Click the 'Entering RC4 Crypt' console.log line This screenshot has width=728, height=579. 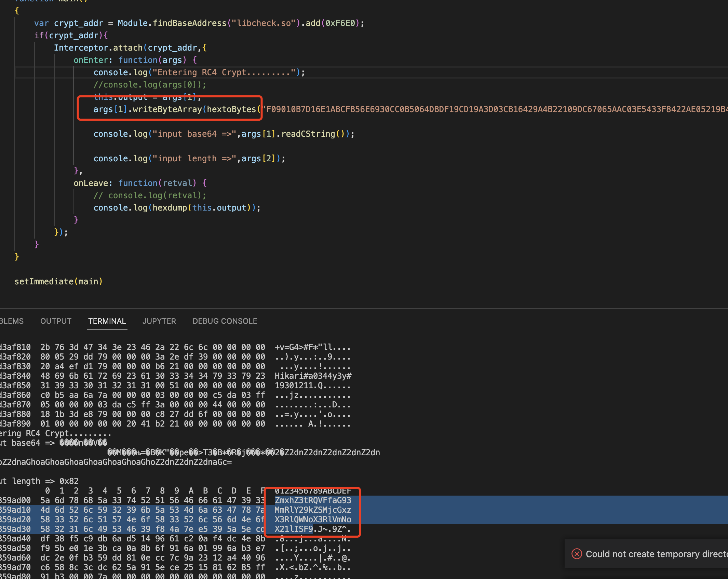199,72
